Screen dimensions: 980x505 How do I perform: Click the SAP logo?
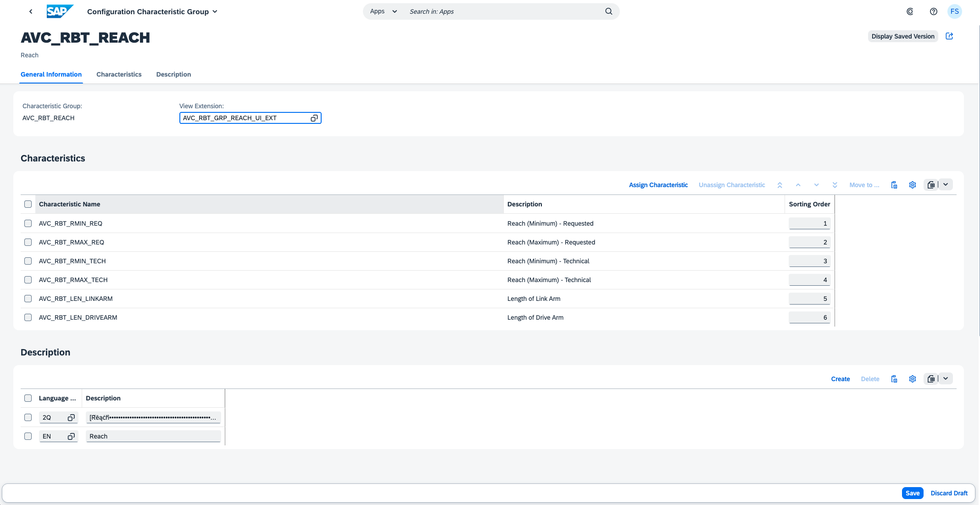coord(60,11)
